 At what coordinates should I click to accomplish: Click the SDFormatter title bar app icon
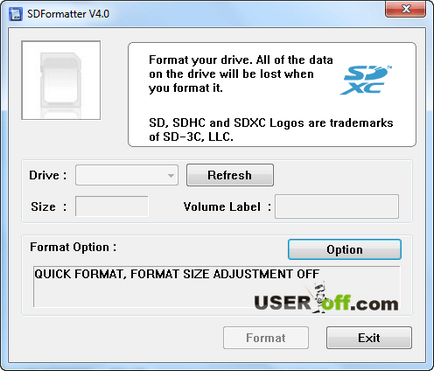[x=16, y=14]
